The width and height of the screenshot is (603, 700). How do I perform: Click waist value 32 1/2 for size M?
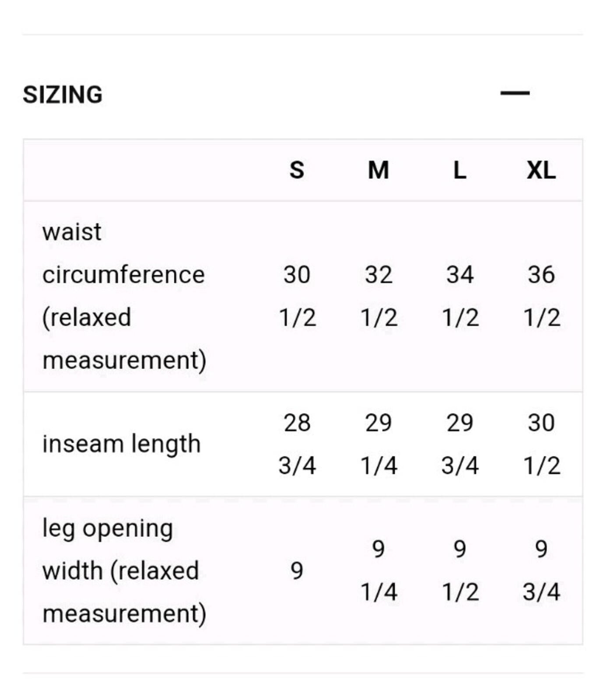[x=379, y=296]
